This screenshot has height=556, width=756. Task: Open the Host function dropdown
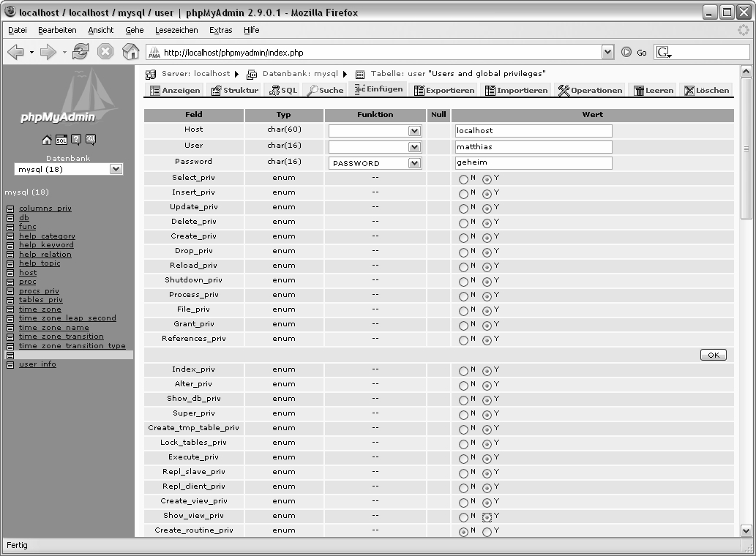pyautogui.click(x=414, y=131)
